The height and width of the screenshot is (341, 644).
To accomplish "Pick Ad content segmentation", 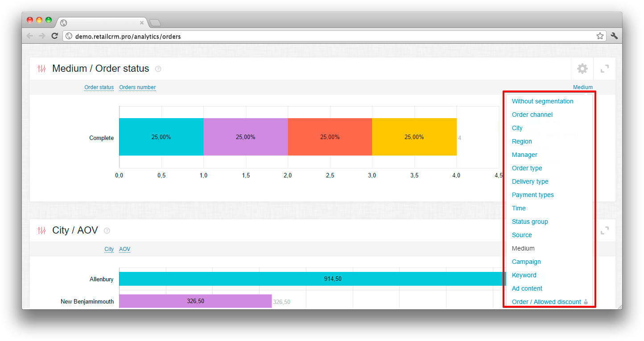I will 527,288.
